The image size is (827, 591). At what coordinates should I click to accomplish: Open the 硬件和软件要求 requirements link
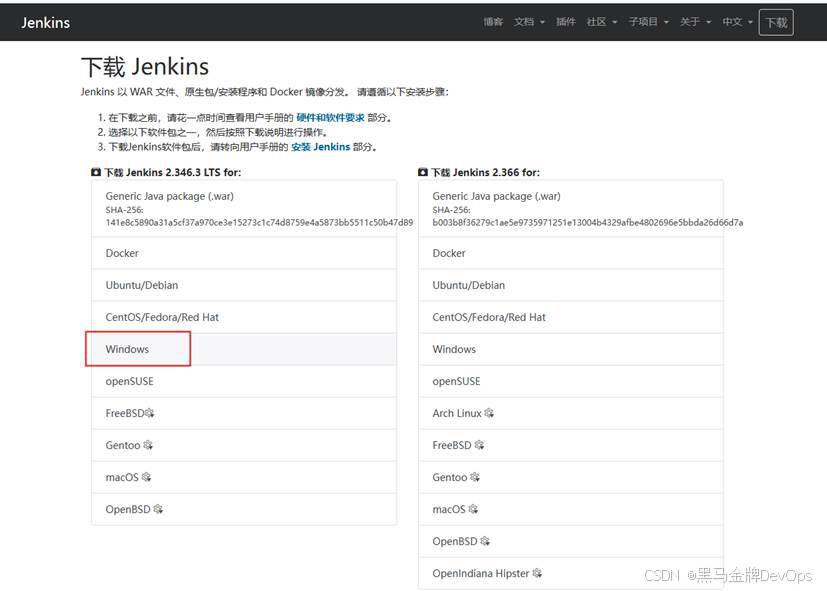click(330, 118)
